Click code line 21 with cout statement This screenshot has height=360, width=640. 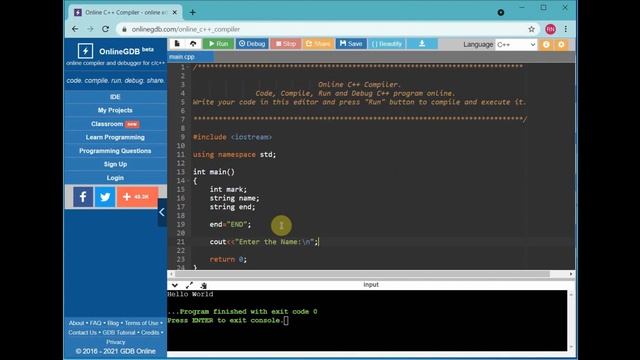click(264, 242)
